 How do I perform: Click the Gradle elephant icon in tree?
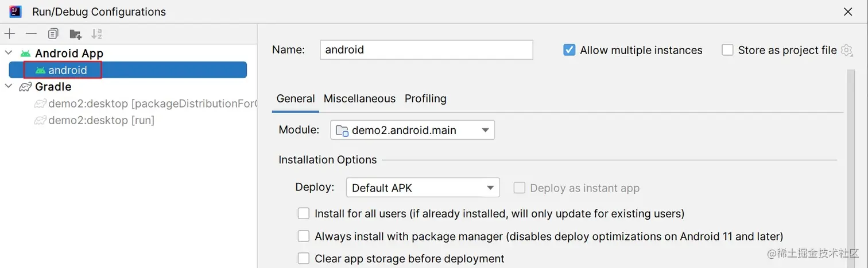(25, 87)
